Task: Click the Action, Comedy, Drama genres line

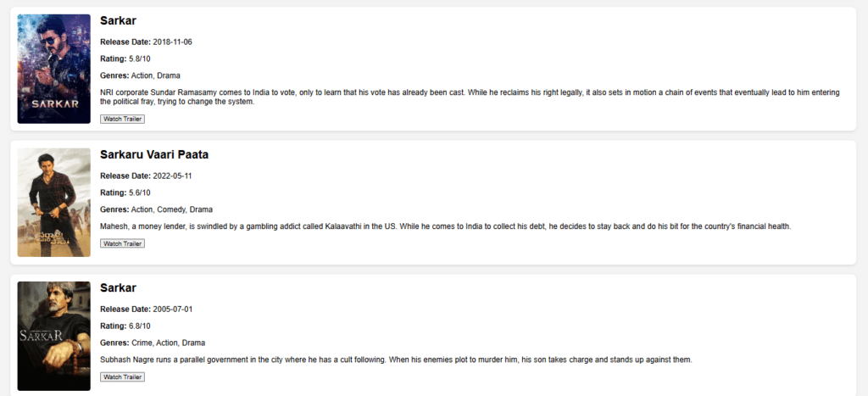Action: click(x=156, y=210)
